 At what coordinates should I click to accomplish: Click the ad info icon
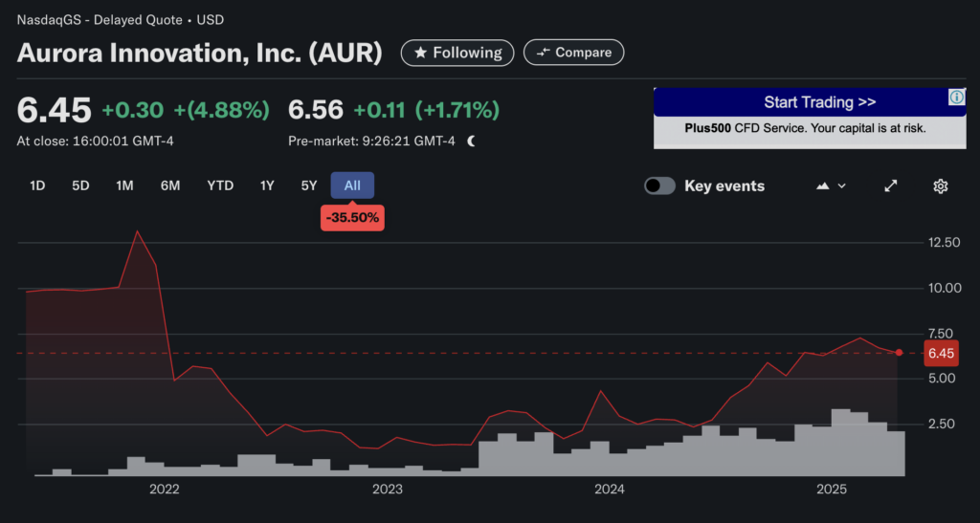coord(956,98)
